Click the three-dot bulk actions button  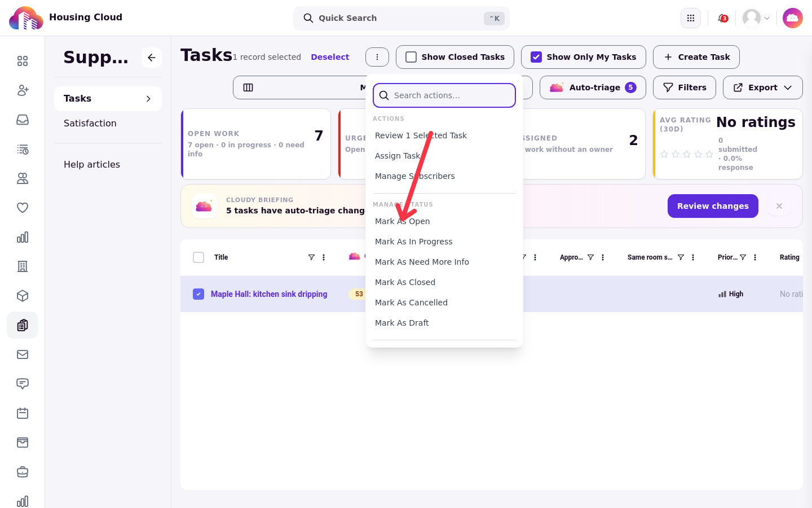[x=377, y=57]
